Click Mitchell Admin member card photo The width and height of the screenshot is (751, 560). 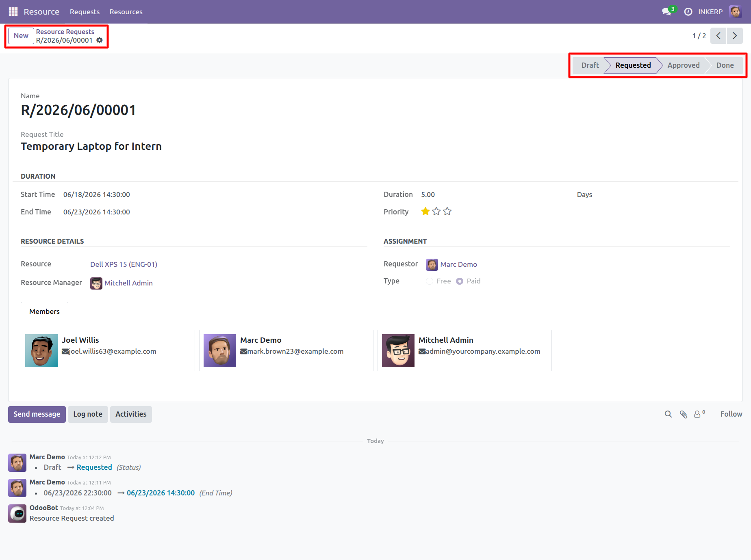click(x=398, y=350)
